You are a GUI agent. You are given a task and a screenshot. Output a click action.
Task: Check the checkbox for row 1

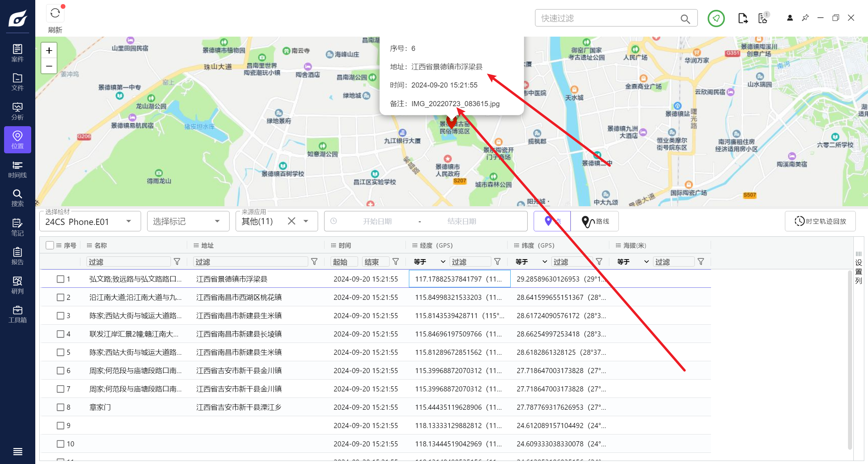click(60, 279)
